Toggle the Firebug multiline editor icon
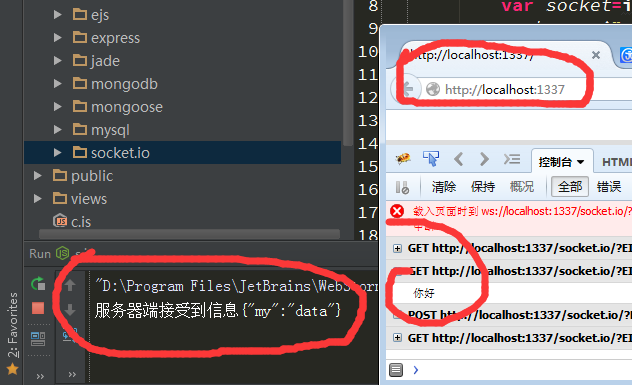 pyautogui.click(x=396, y=370)
